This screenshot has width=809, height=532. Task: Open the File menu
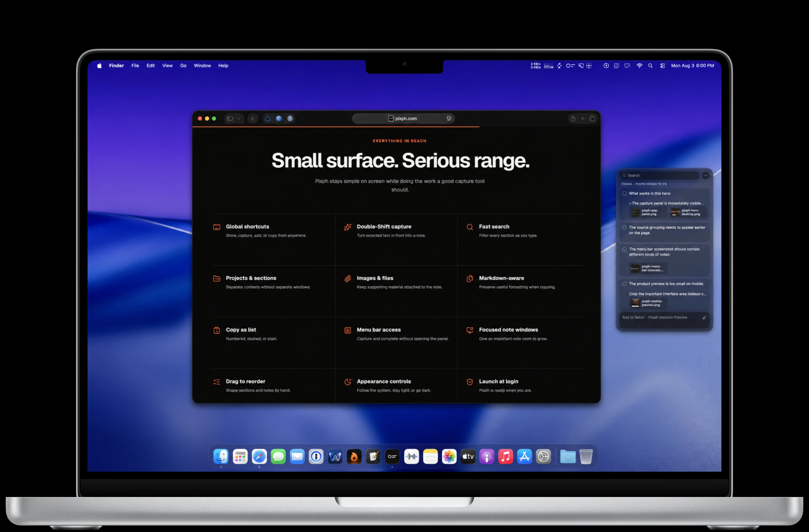(135, 65)
